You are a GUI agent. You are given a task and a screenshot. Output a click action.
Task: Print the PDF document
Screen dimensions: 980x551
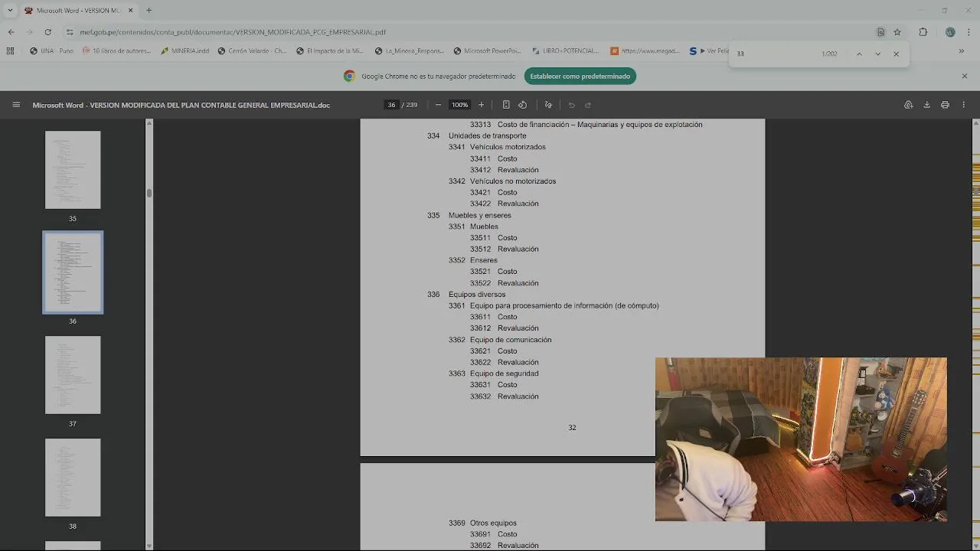click(x=945, y=105)
